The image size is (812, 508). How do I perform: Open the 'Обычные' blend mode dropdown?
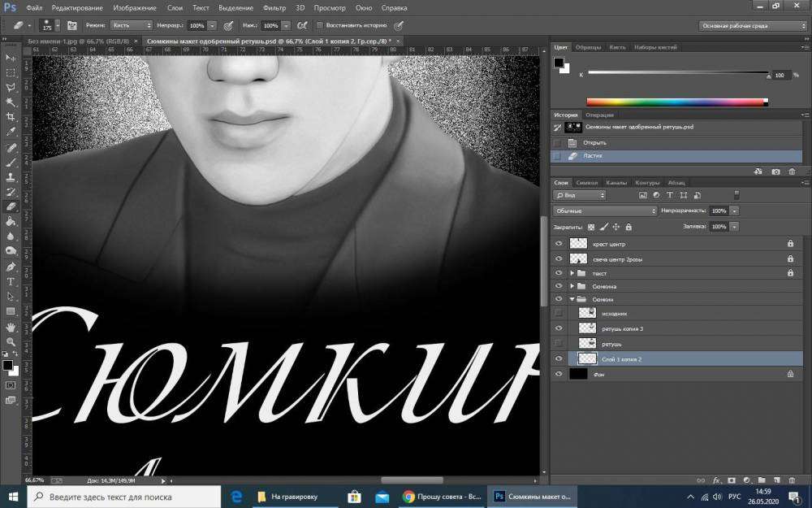point(605,211)
